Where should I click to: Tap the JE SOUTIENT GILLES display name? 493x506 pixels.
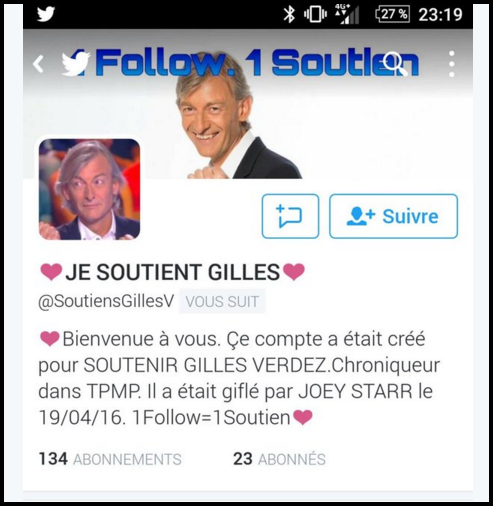point(172,272)
